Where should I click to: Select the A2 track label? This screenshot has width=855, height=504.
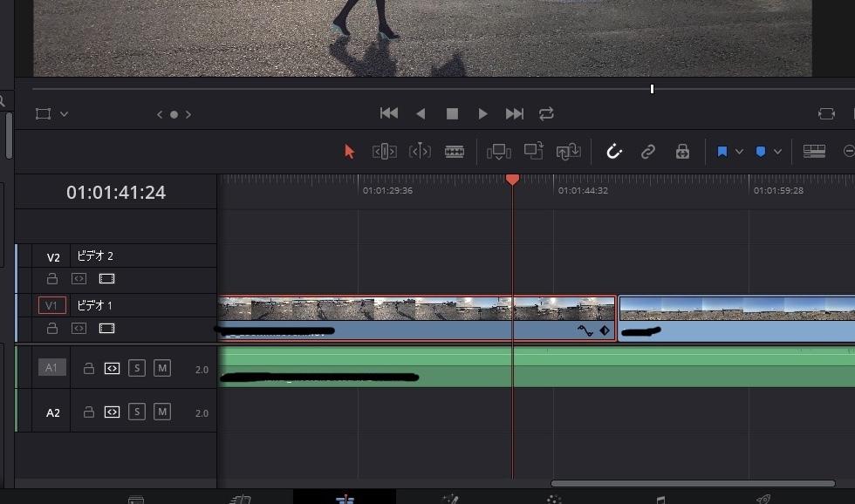53,413
